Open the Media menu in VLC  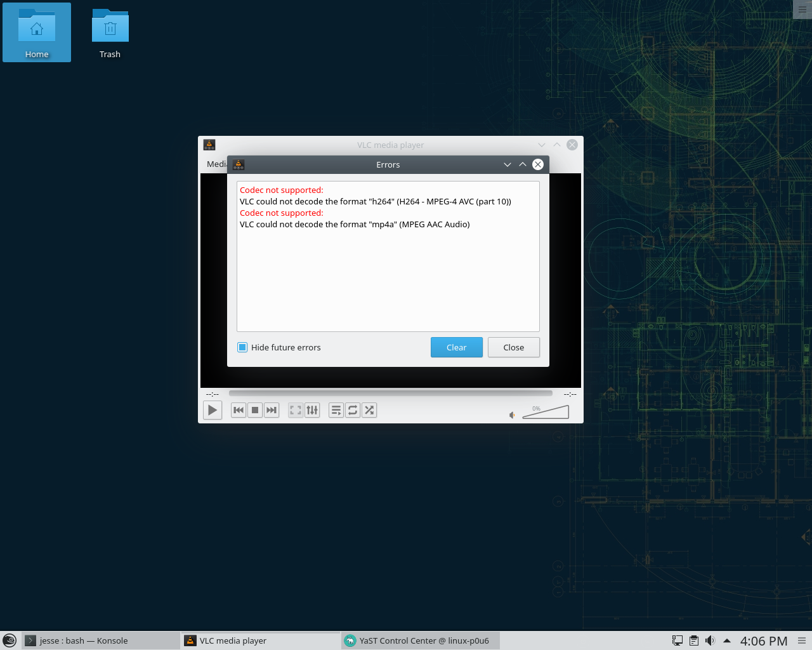point(216,164)
